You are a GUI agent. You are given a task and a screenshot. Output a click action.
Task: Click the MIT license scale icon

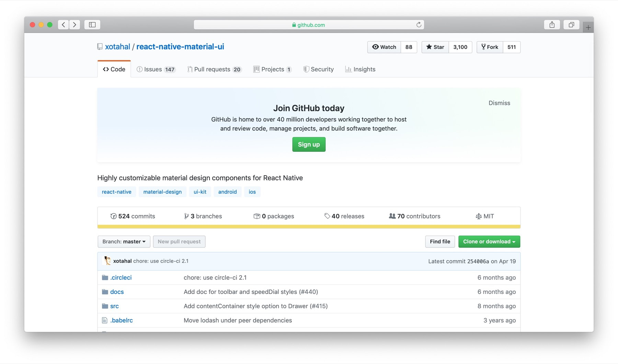tap(479, 216)
